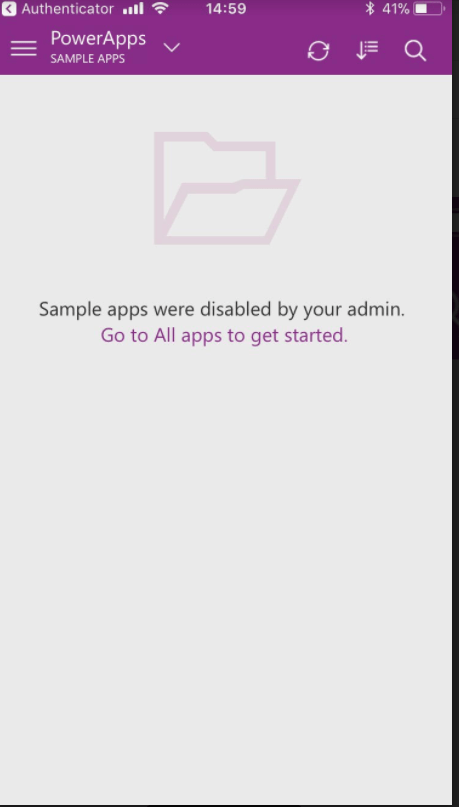Image resolution: width=459 pixels, height=807 pixels.
Task: Click the 41% battery percentage text
Action: [396, 9]
